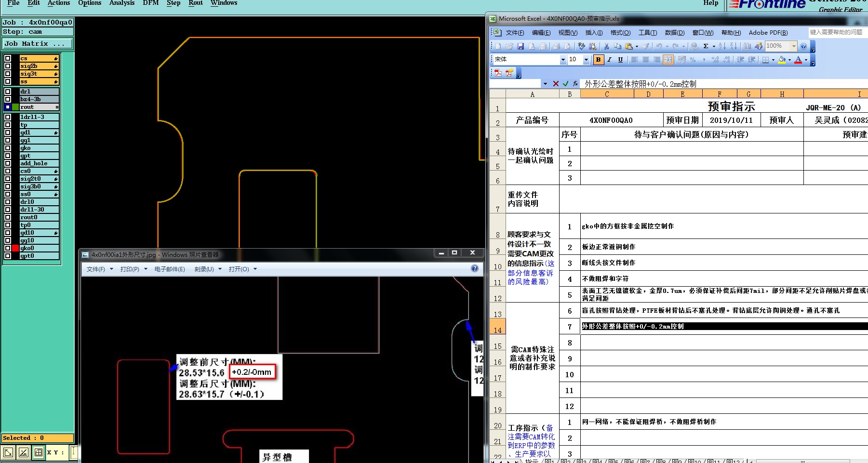Toggle the checkbox for layer cs
The image size is (868, 463).
tap(8, 58)
